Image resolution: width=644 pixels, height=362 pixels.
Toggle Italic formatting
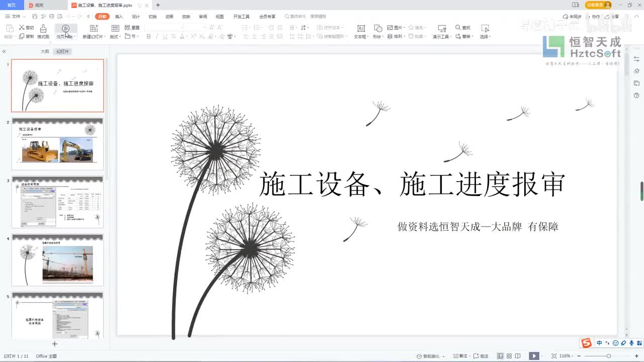157,36
